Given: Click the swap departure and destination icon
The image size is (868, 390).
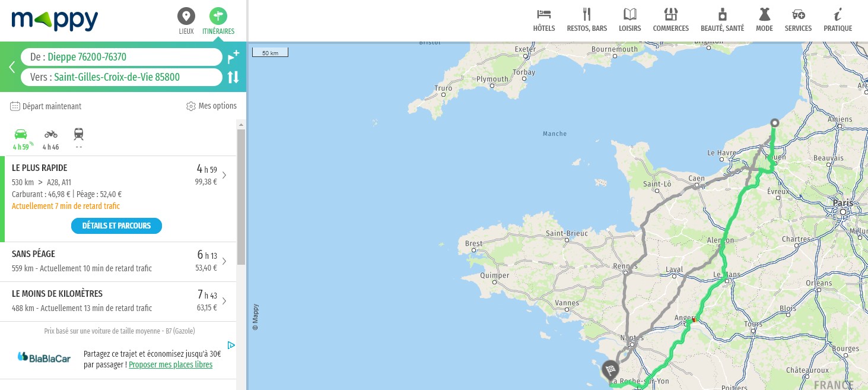Looking at the screenshot, I should (x=233, y=77).
